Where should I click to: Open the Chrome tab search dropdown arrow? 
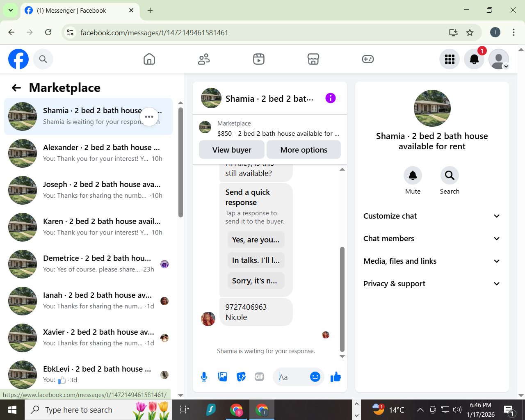point(10,10)
